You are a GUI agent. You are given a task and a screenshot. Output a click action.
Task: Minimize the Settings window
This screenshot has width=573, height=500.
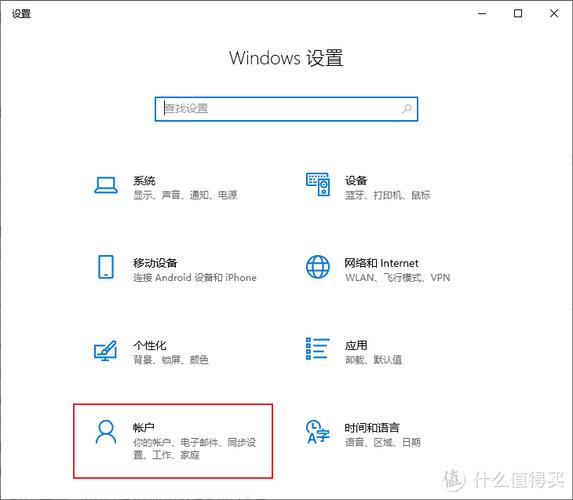pos(482,14)
